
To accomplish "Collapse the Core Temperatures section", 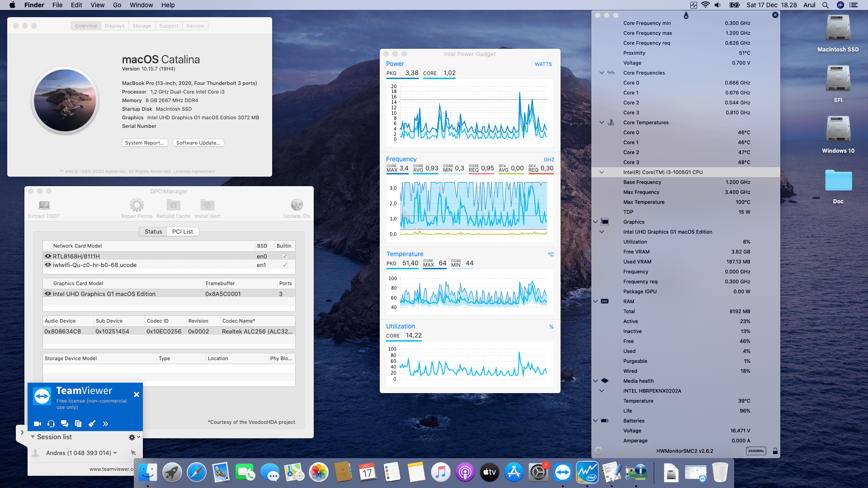I will click(x=602, y=122).
